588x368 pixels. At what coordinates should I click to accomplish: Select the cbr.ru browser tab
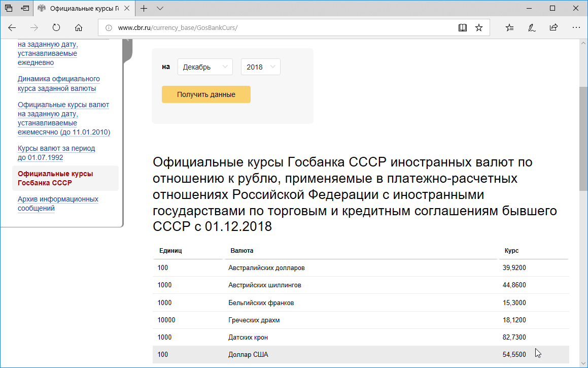click(x=81, y=8)
